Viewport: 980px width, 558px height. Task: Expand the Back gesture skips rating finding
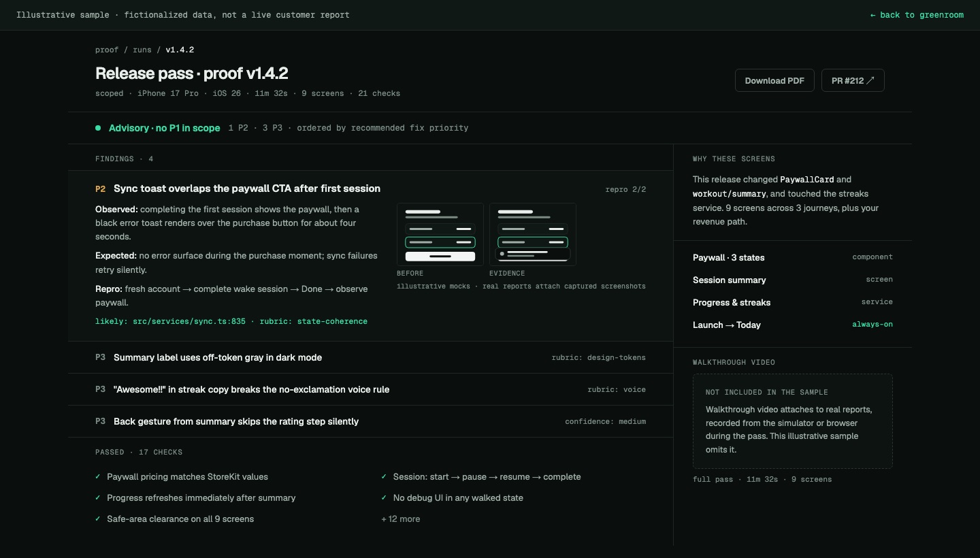coord(371,421)
